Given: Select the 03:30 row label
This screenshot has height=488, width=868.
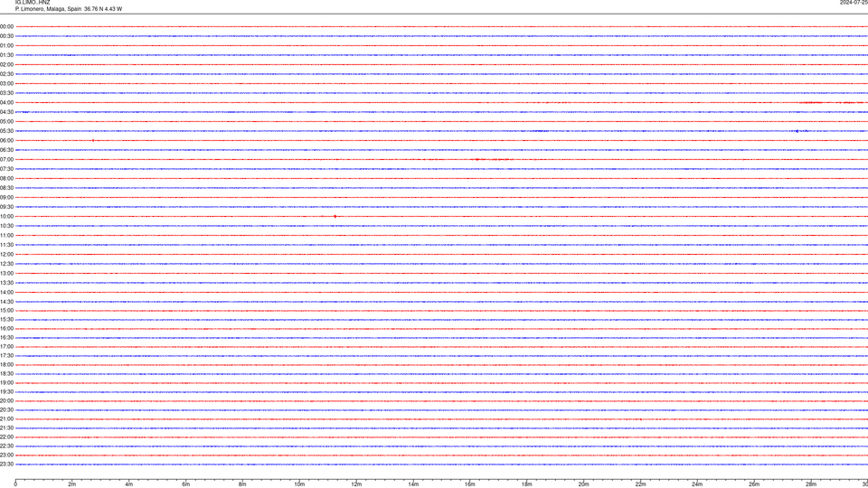Looking at the screenshot, I should [x=6, y=93].
